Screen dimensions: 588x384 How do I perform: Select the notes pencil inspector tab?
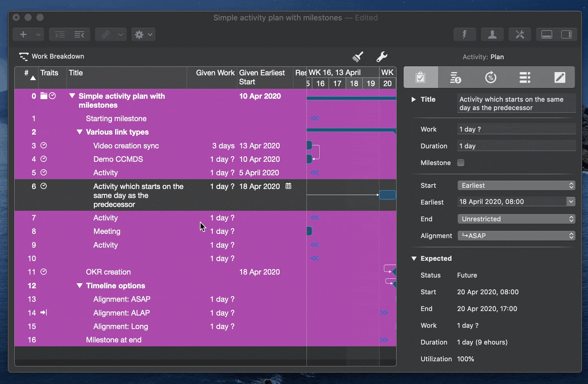(560, 77)
